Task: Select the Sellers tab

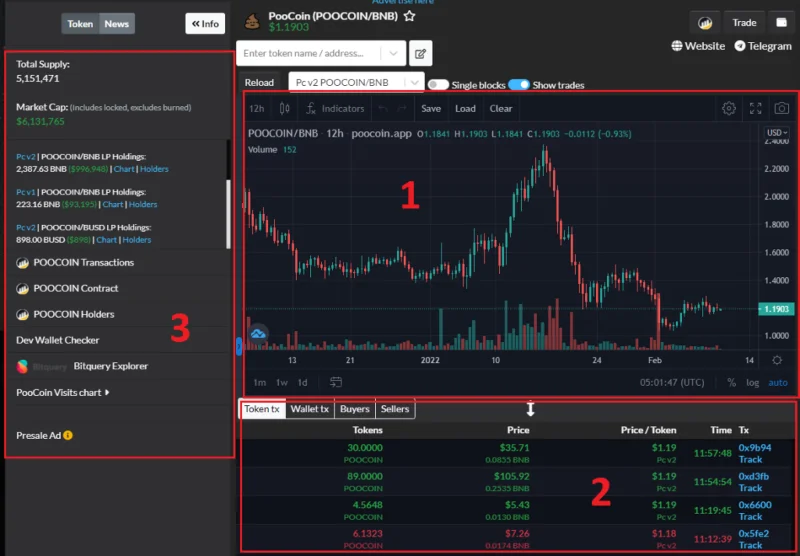Action: point(395,409)
